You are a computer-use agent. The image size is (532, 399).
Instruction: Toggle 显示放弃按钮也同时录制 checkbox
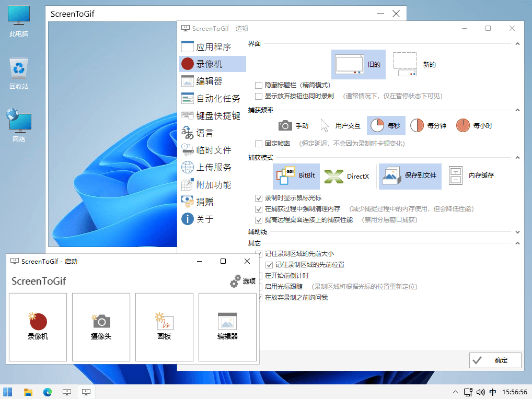click(x=259, y=96)
